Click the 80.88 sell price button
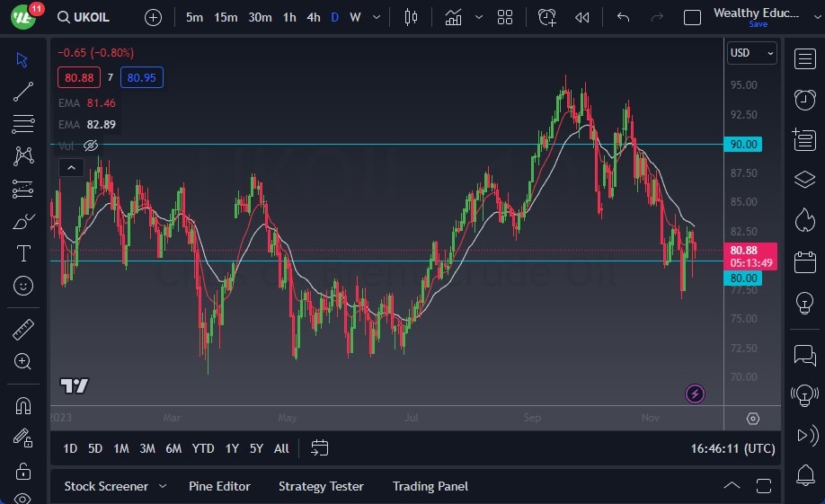Screen dimensions: 825x504 [79, 78]
